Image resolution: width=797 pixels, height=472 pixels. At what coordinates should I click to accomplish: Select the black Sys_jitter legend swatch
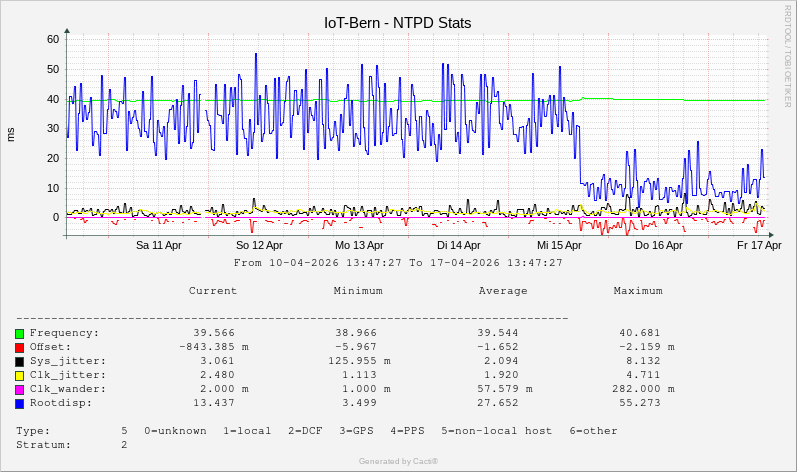pos(20,361)
